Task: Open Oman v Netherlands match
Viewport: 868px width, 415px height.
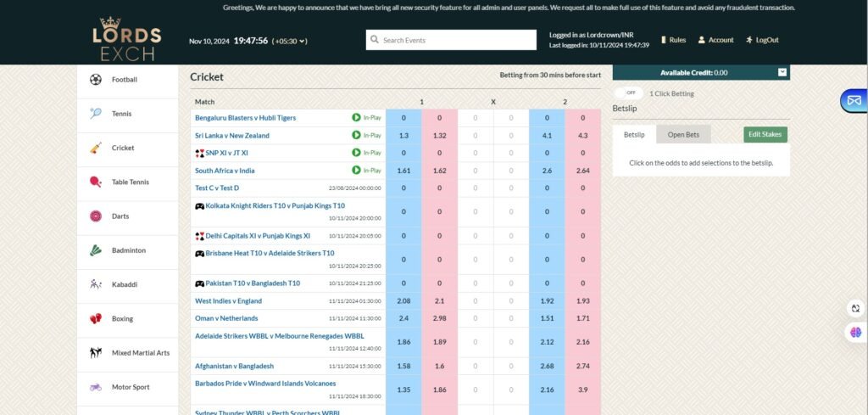Action: coord(226,318)
